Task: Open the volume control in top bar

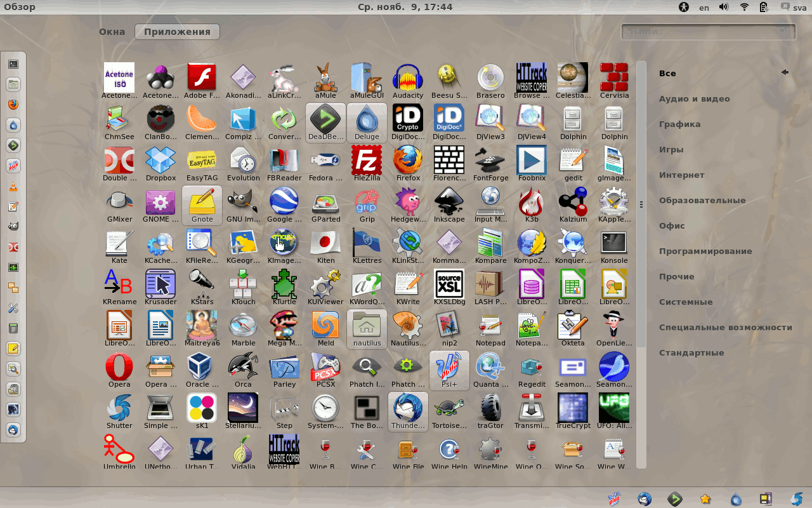Action: [x=724, y=7]
